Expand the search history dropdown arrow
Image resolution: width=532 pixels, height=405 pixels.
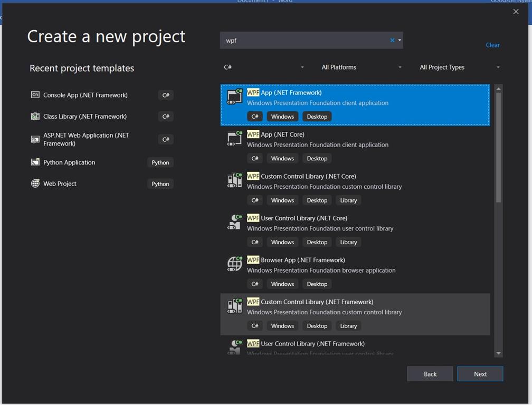point(400,40)
